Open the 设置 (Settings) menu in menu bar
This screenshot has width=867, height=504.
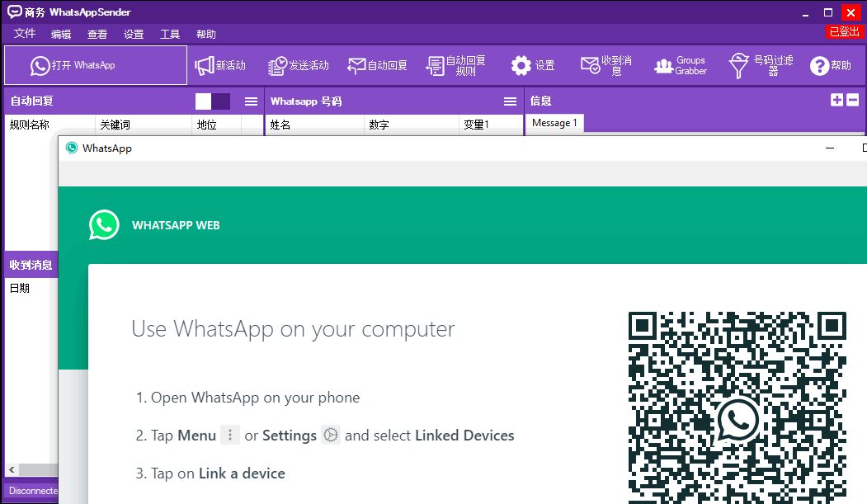(x=134, y=34)
